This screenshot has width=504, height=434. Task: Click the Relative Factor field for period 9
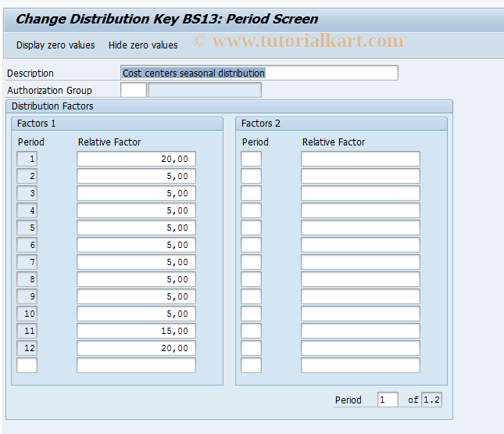(136, 296)
